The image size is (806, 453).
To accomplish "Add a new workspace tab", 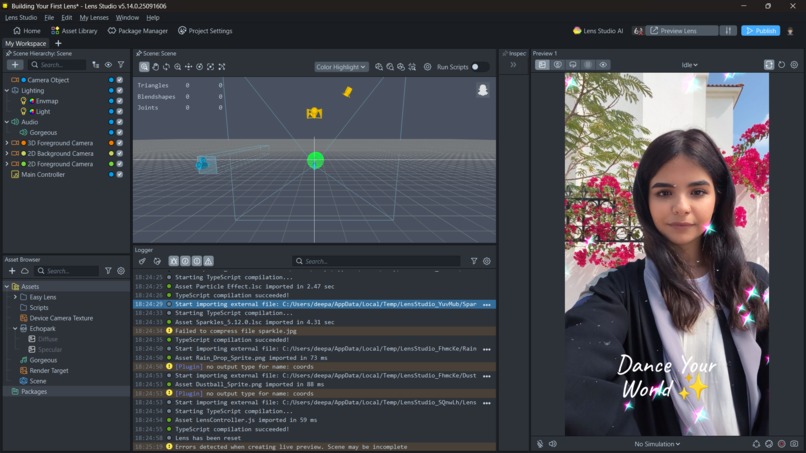I will coord(58,44).
